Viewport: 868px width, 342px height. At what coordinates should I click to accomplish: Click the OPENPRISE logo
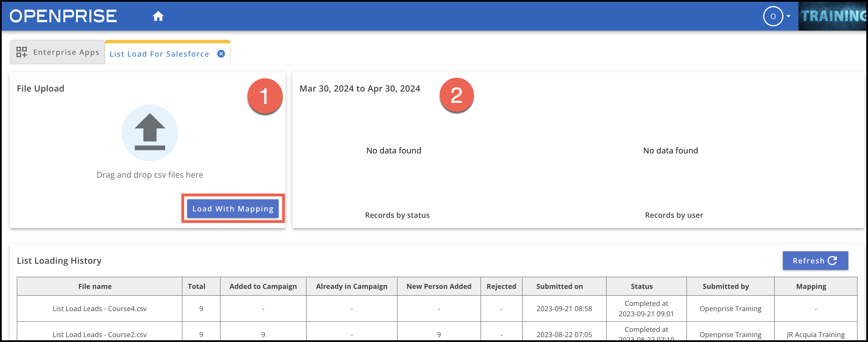(x=63, y=16)
